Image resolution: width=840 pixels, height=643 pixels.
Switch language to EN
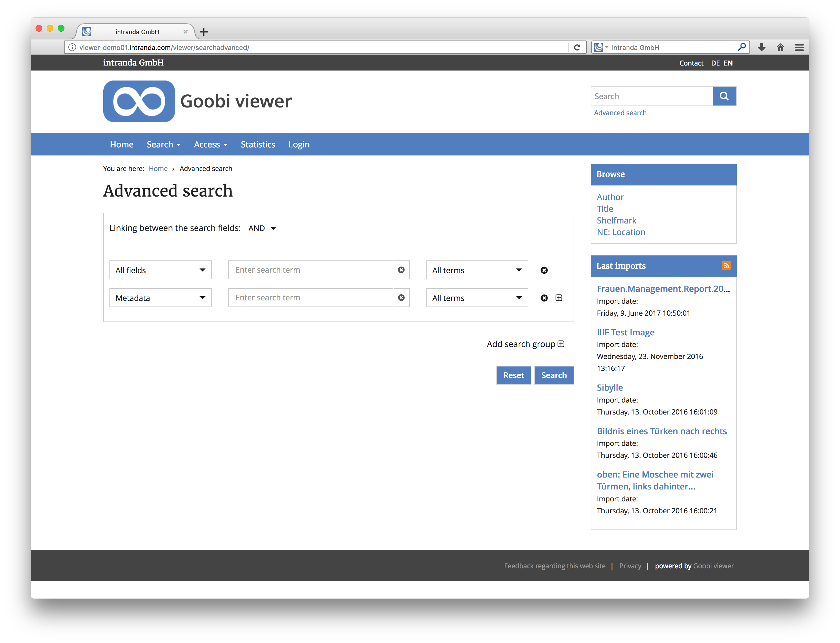pos(728,63)
